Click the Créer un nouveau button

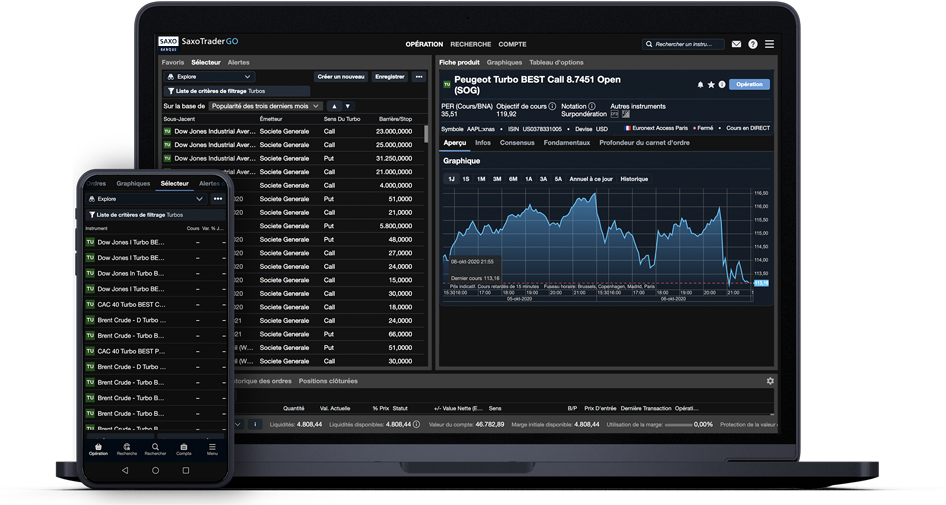click(341, 77)
